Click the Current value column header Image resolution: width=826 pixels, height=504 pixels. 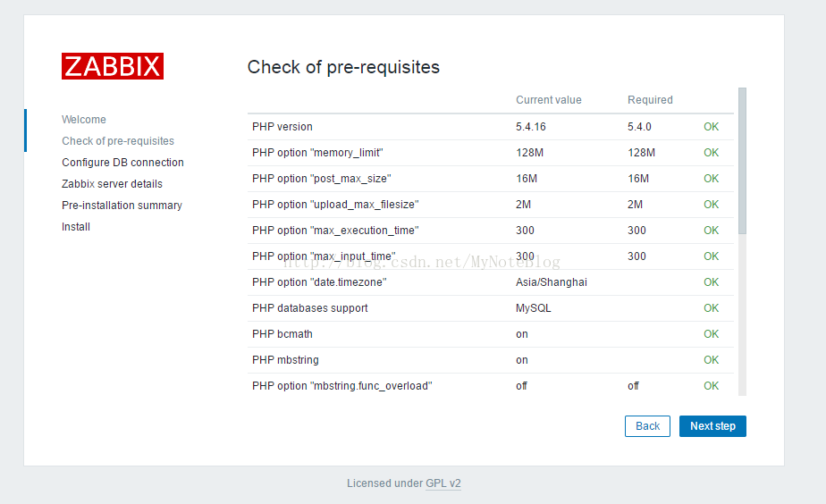(x=548, y=100)
